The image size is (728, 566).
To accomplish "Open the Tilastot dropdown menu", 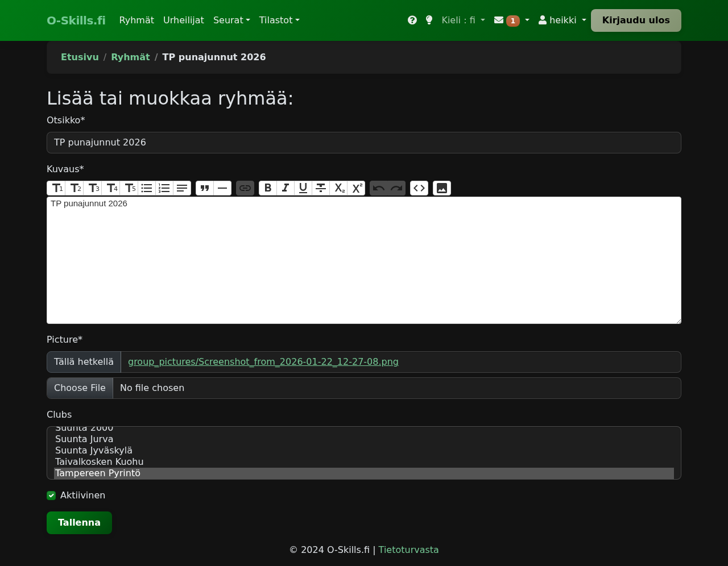I will tap(279, 20).
